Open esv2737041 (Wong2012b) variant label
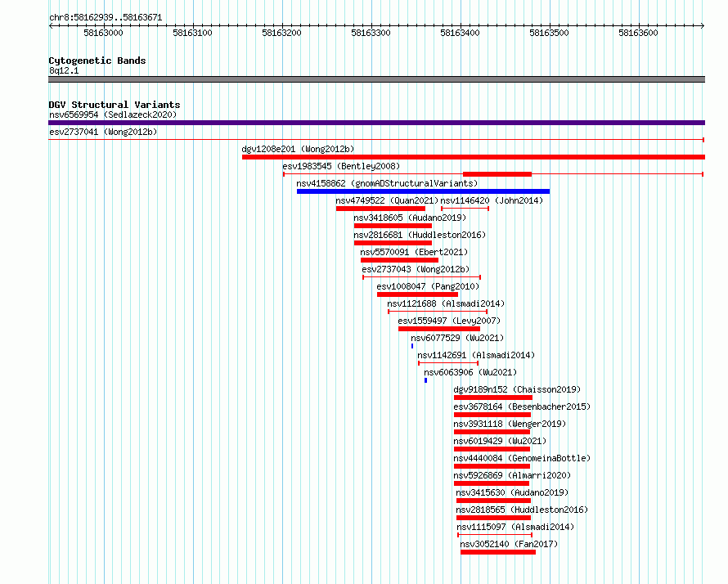 point(103,132)
